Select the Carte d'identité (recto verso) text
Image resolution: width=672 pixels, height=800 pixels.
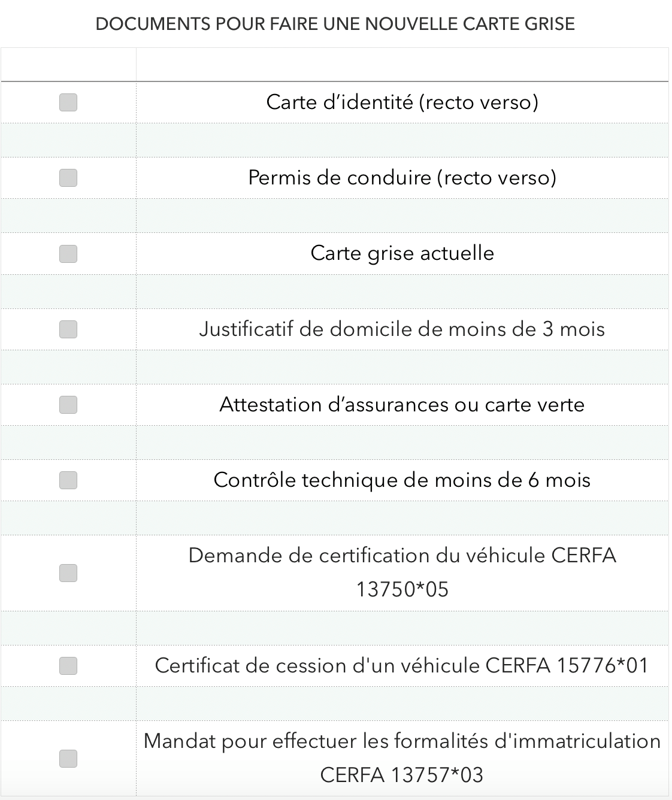(402, 102)
